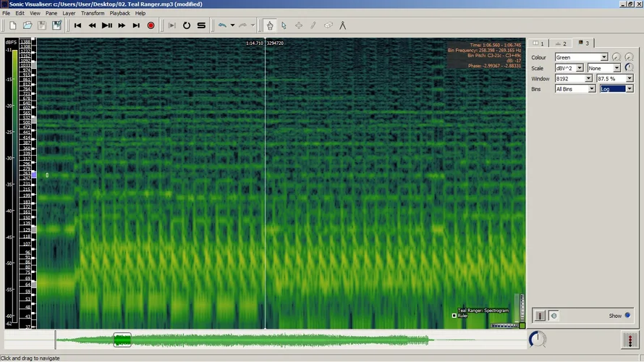Viewport: 644px width, 362px height.
Task: Open the Bins scale dropdown showing Log
Action: pos(617,89)
